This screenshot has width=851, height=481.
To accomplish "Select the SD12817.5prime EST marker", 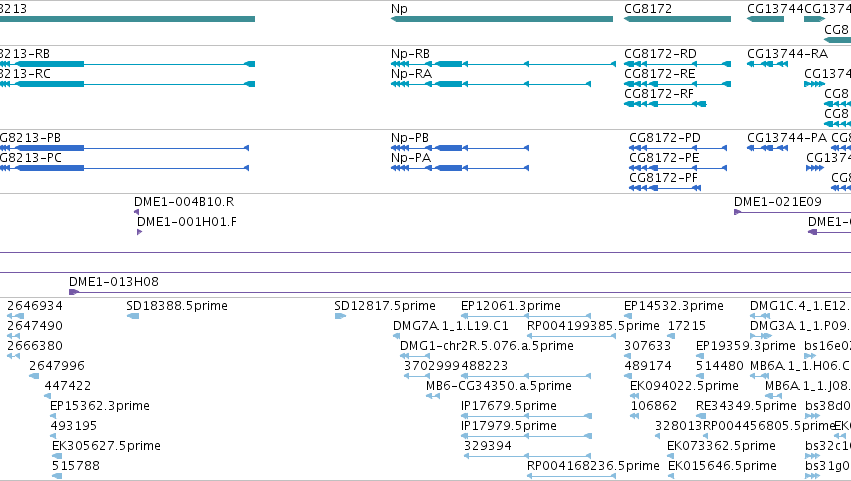I will point(340,316).
